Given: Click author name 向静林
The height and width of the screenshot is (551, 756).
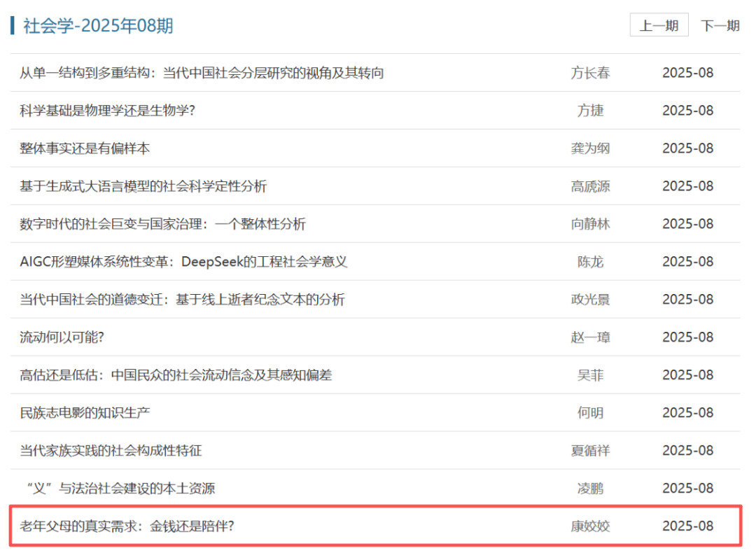Looking at the screenshot, I should [591, 223].
